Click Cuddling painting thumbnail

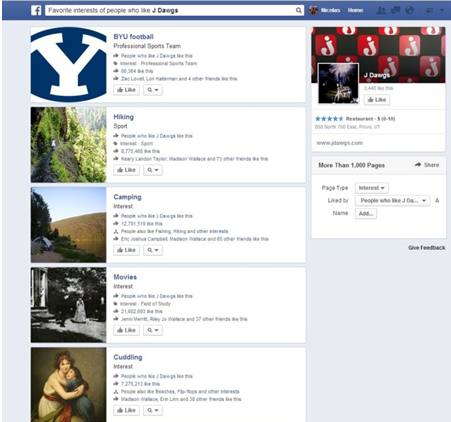click(68, 385)
